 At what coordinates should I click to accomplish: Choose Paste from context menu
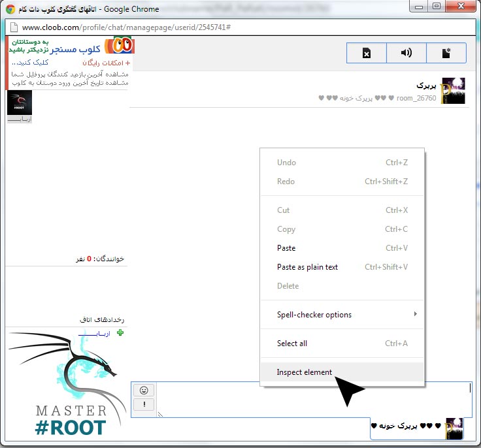coord(342,248)
